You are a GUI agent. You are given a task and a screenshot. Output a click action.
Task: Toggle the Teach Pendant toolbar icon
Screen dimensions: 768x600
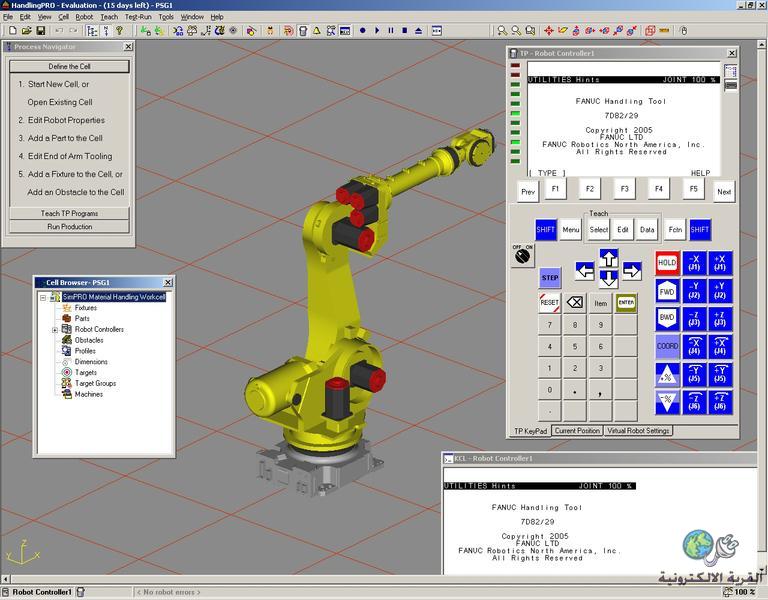pos(303,30)
